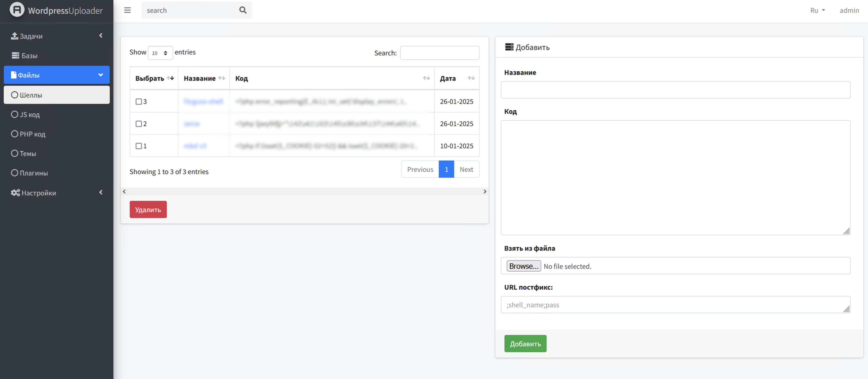Viewport: 868px width, 379px height.
Task: Click the server icon beside Базы
Action: point(15,55)
